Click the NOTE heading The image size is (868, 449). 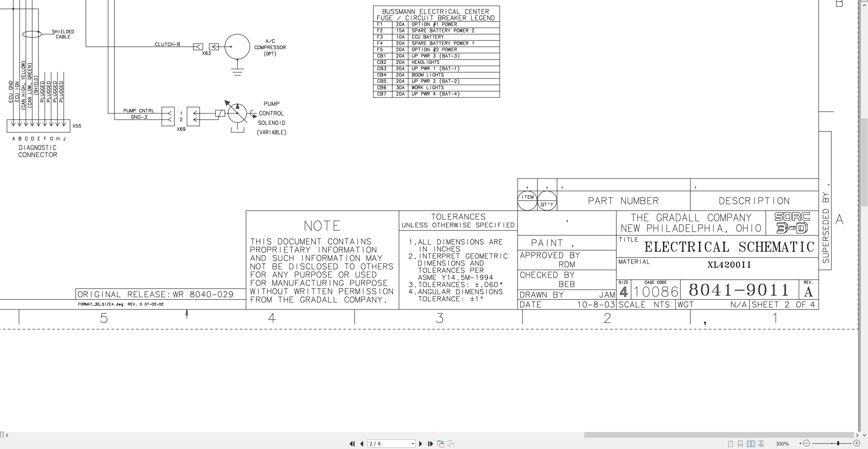click(322, 226)
